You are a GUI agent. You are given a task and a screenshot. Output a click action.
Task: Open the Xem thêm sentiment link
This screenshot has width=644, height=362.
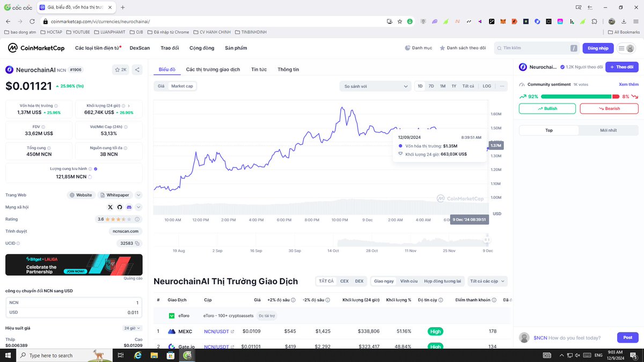pyautogui.click(x=628, y=84)
